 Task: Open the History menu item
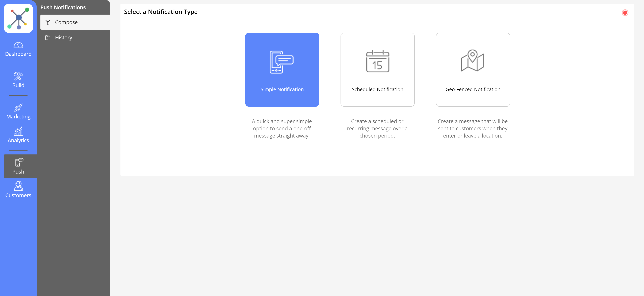coord(64,37)
